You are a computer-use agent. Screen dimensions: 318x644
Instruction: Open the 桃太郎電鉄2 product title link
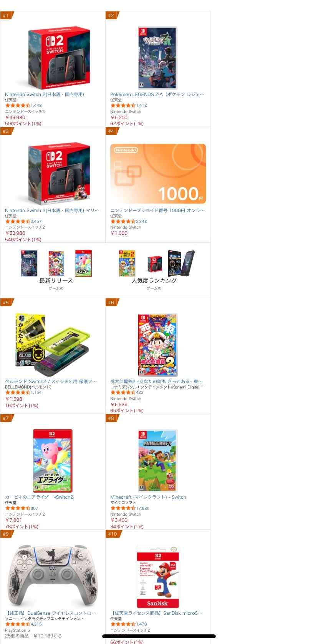pos(157,381)
